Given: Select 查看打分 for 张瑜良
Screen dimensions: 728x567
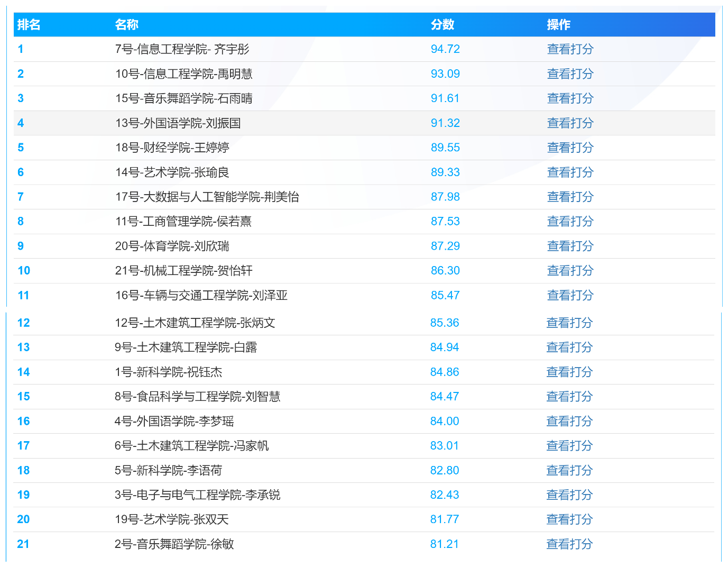Looking at the screenshot, I should pyautogui.click(x=570, y=172).
